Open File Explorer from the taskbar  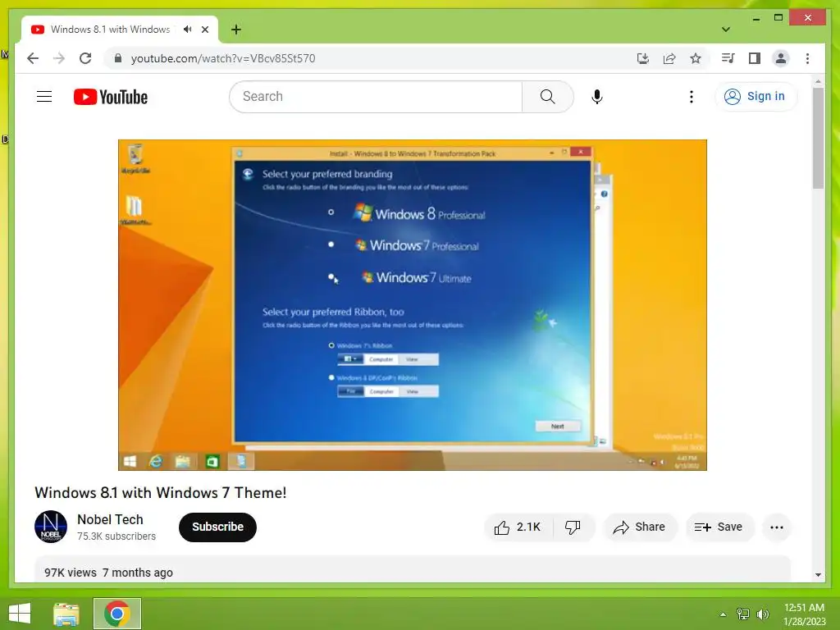66,614
